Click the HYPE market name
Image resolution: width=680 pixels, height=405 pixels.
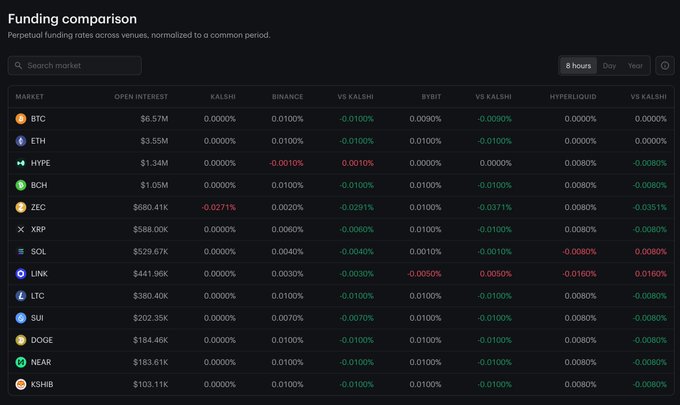coord(40,163)
